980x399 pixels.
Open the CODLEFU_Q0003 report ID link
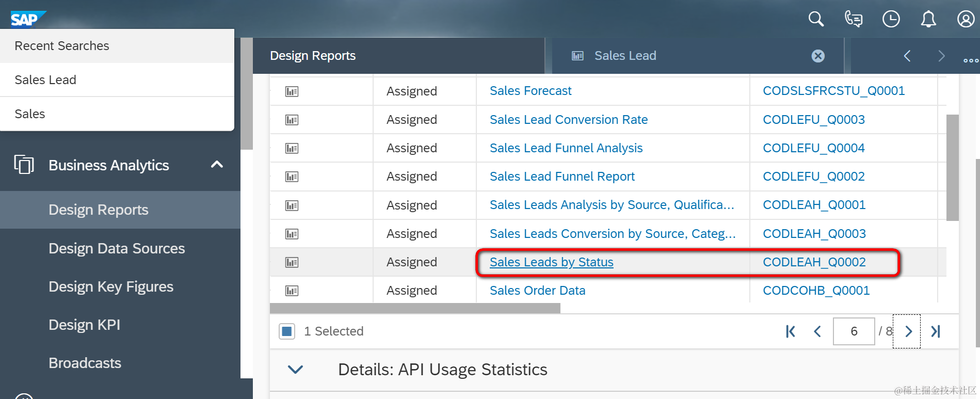[x=814, y=120]
